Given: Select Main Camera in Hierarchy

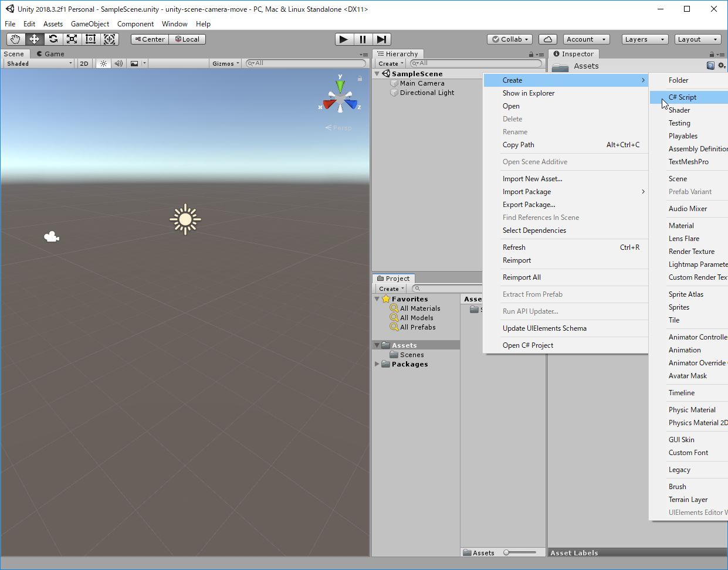Looking at the screenshot, I should (x=422, y=83).
